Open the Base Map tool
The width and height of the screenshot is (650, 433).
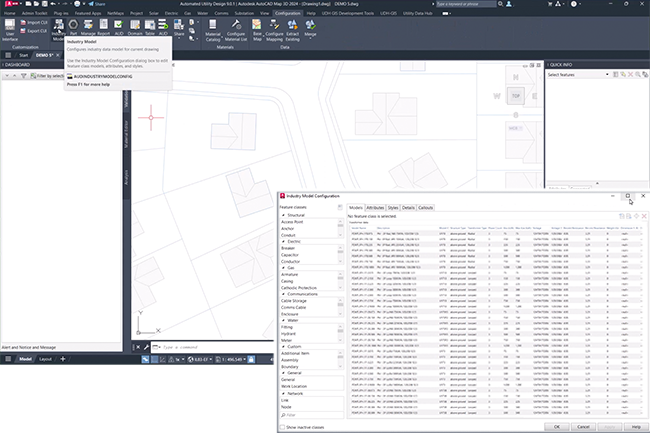tap(258, 25)
